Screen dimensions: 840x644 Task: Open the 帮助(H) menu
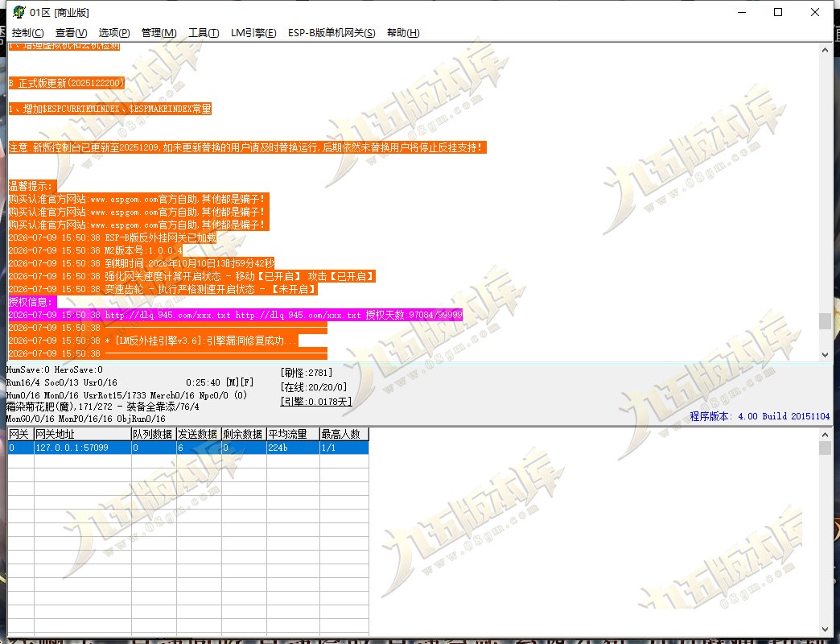(403, 33)
